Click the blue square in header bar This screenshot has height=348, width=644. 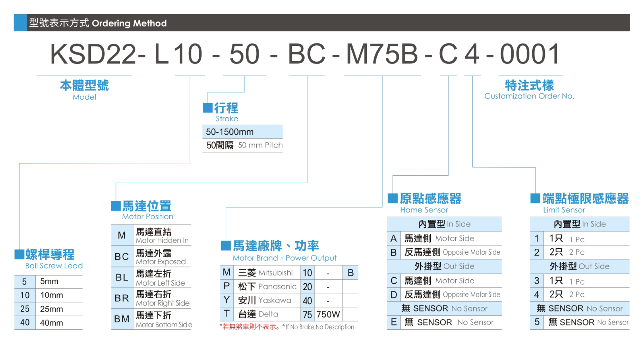pos(20,23)
